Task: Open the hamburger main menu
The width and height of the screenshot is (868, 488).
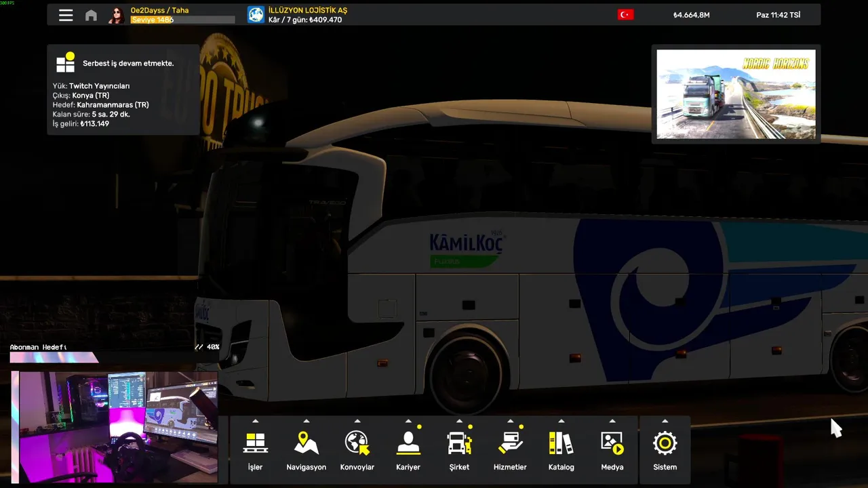Action: point(66,15)
